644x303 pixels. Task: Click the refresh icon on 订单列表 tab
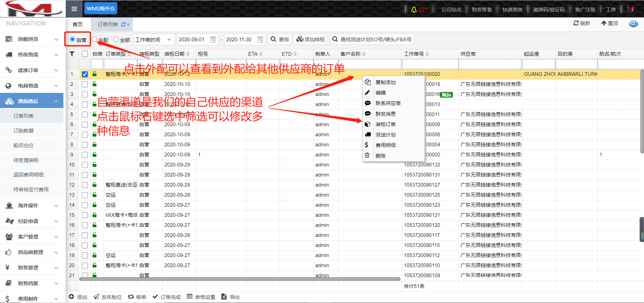point(123,24)
